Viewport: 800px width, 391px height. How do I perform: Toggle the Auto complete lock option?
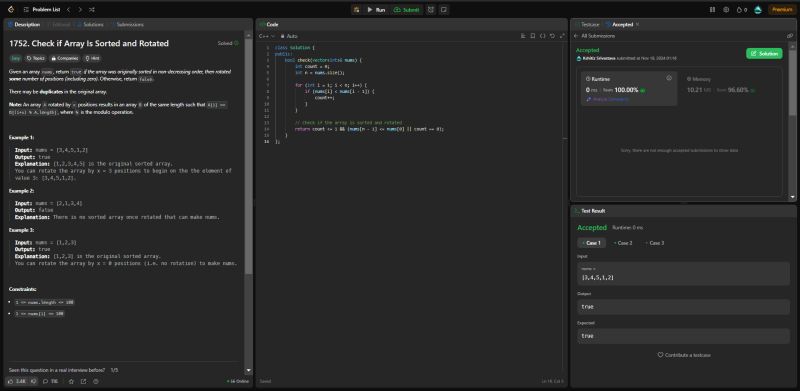(289, 36)
